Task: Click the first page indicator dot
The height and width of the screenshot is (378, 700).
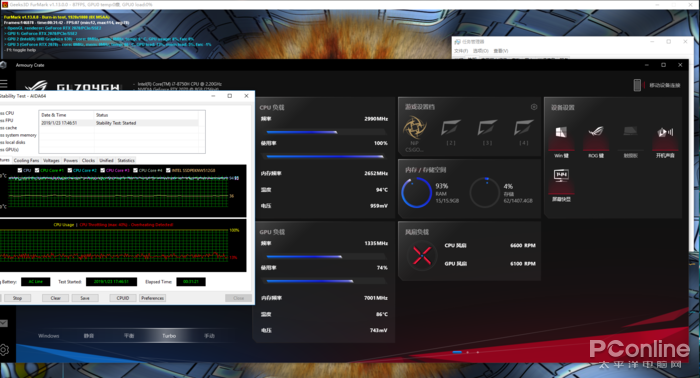Action: (457, 352)
